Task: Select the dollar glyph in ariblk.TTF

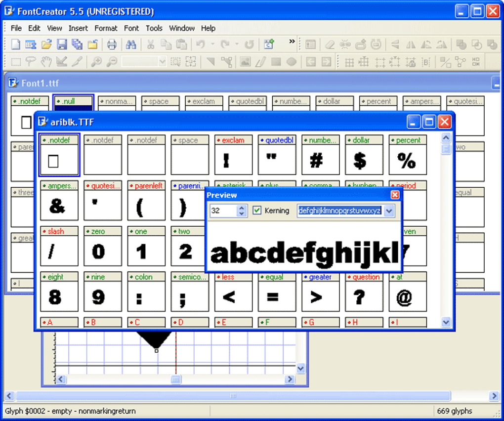Action: [x=364, y=155]
